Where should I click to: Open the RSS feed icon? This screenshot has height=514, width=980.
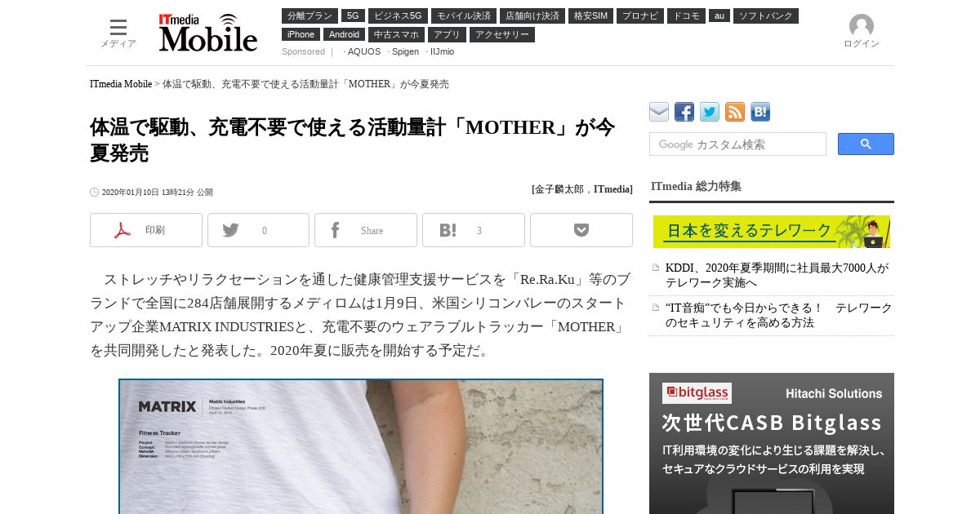coord(735,112)
